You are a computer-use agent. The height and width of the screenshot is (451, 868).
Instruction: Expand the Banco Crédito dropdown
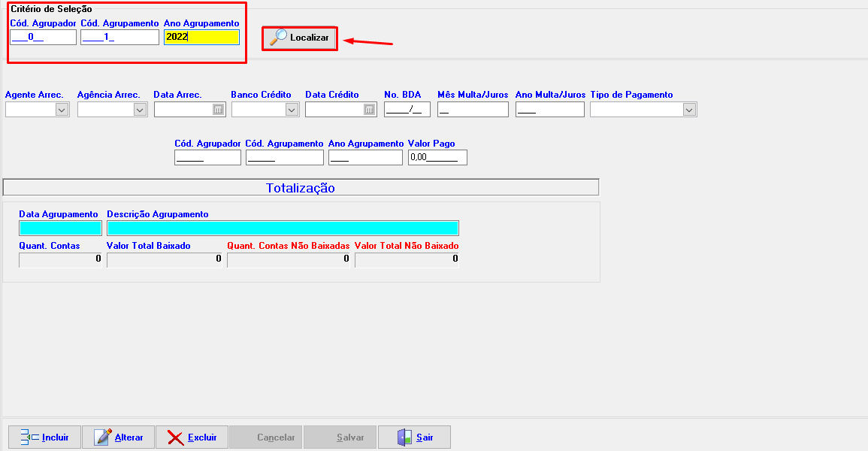(x=292, y=110)
